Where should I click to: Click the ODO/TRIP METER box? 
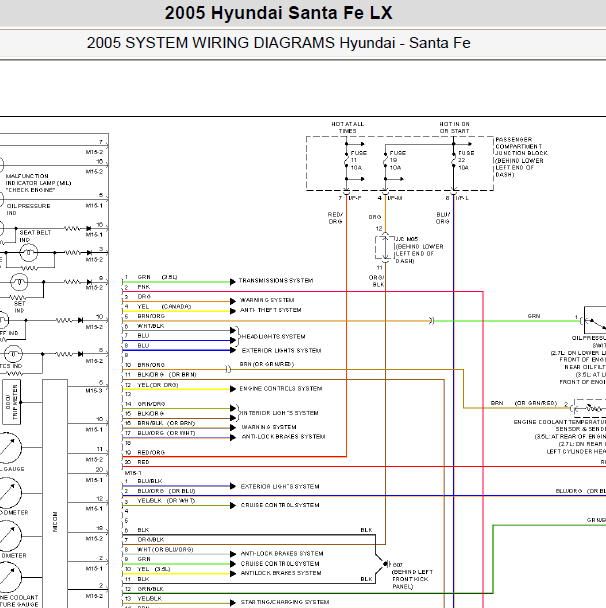pyautogui.click(x=12, y=402)
